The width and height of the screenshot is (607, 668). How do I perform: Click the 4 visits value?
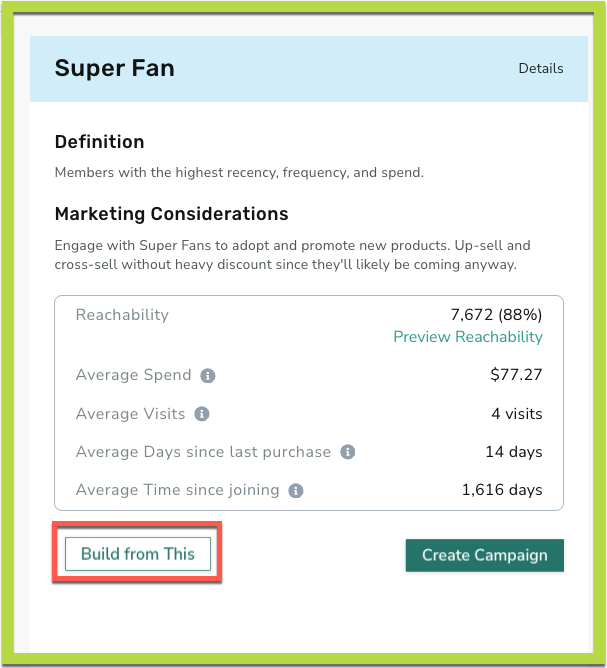[517, 414]
